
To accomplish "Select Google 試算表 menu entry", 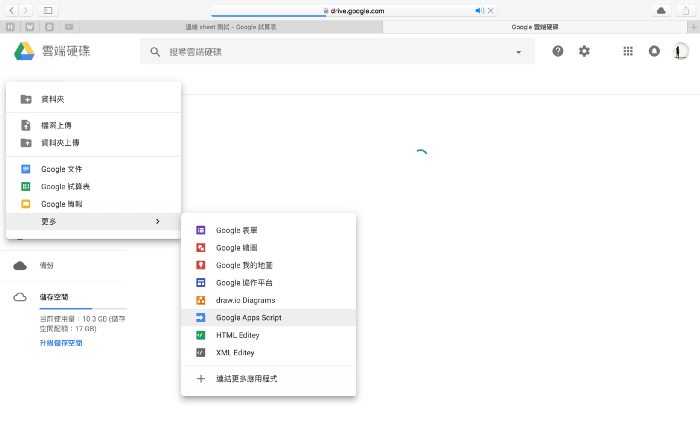I will (93, 187).
